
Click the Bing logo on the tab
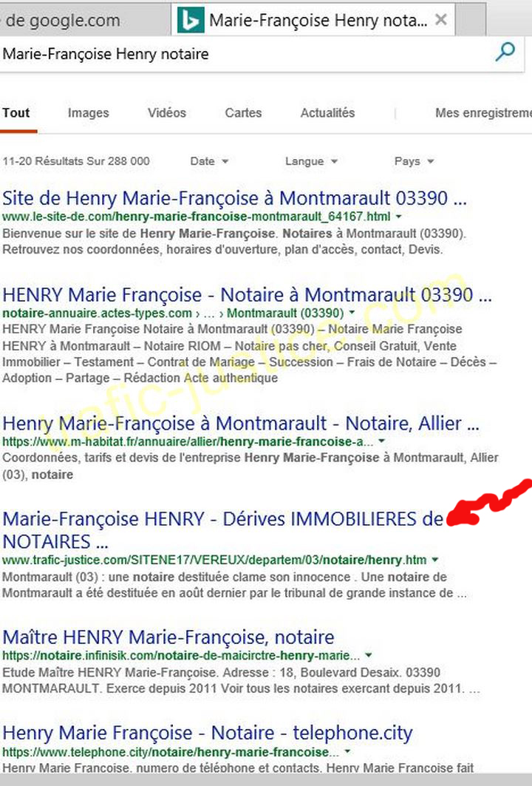(190, 20)
